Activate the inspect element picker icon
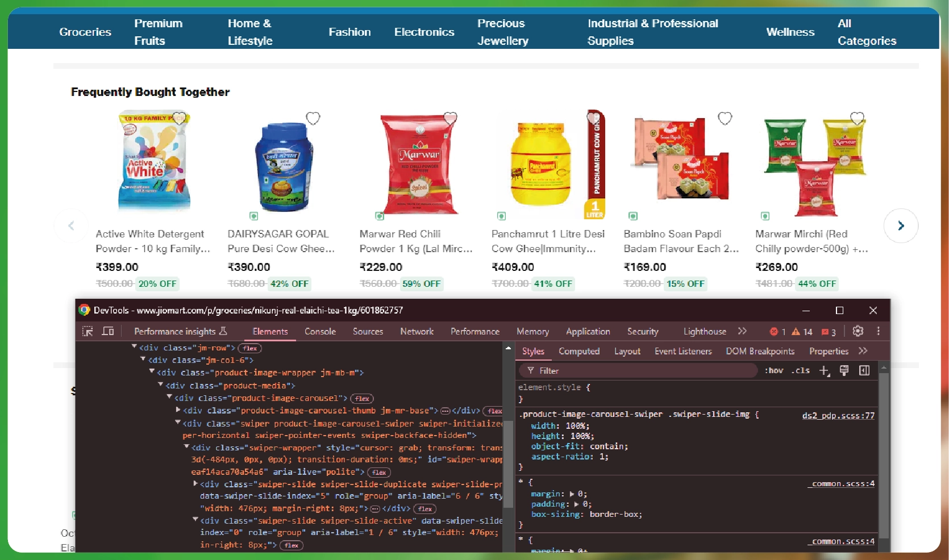 88,331
